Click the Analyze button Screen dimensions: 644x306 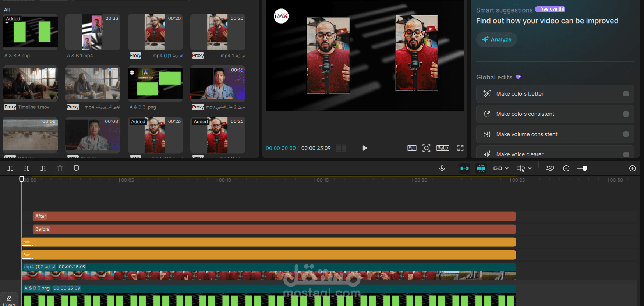(496, 39)
